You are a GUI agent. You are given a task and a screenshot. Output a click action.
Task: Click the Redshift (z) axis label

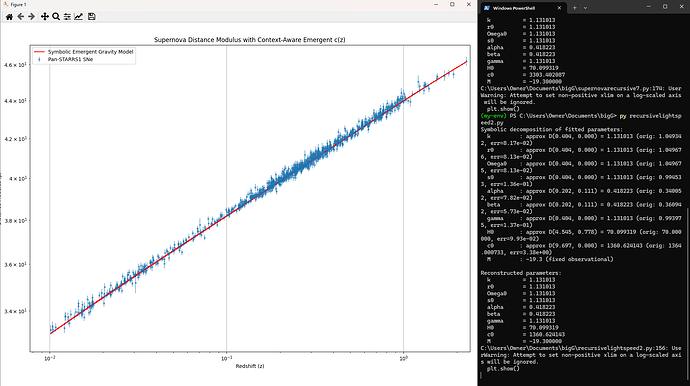coord(250,366)
